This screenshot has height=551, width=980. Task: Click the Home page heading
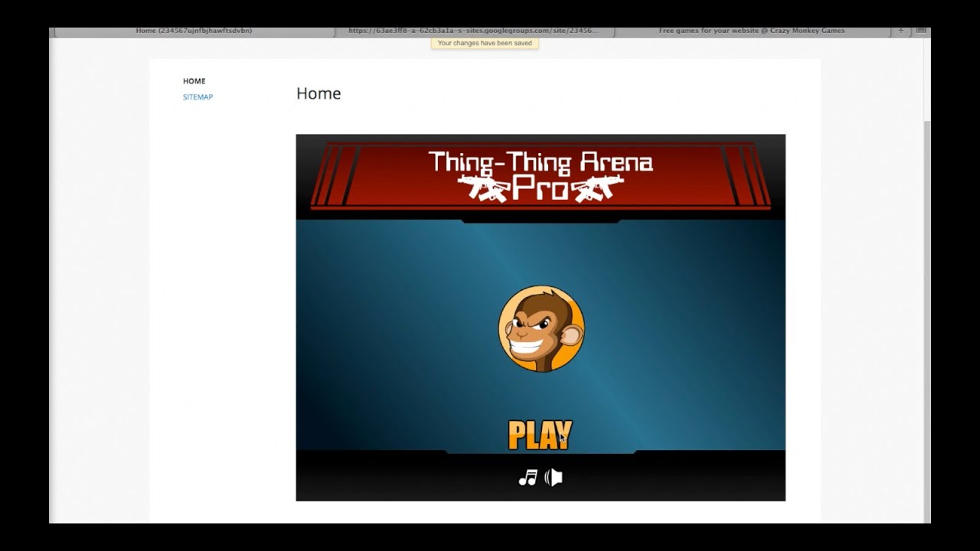point(318,93)
